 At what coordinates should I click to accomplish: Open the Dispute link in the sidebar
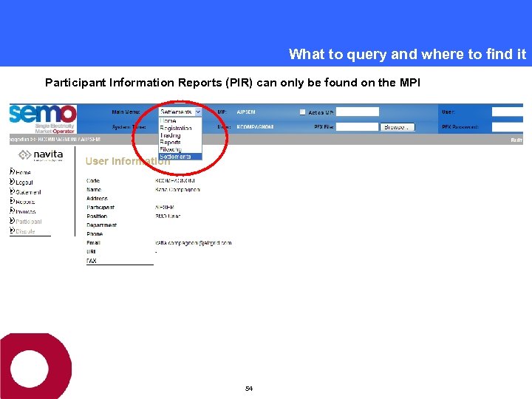click(x=25, y=231)
